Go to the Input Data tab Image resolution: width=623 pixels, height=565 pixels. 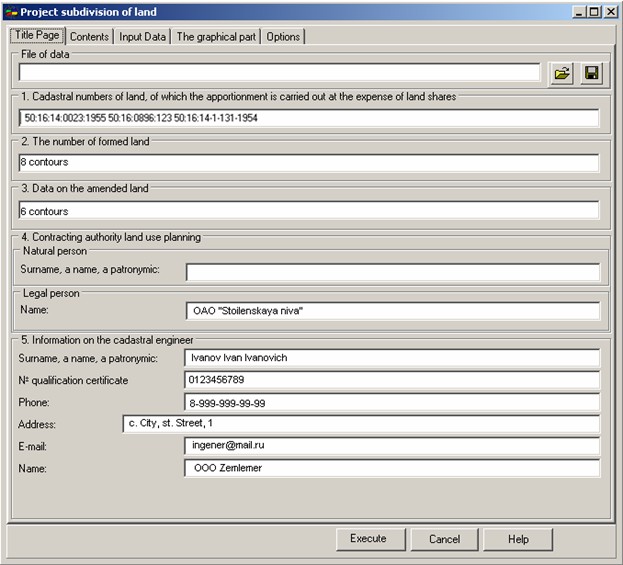(x=142, y=37)
